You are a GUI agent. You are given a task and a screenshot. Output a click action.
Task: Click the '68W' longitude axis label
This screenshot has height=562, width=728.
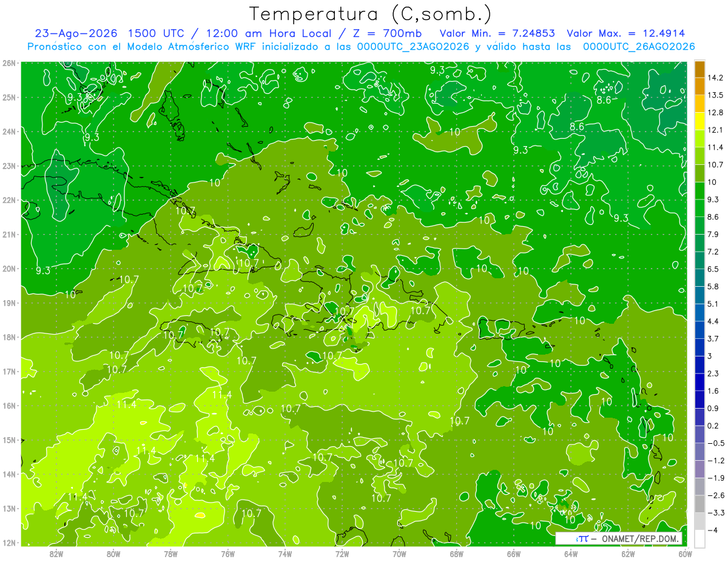(457, 554)
